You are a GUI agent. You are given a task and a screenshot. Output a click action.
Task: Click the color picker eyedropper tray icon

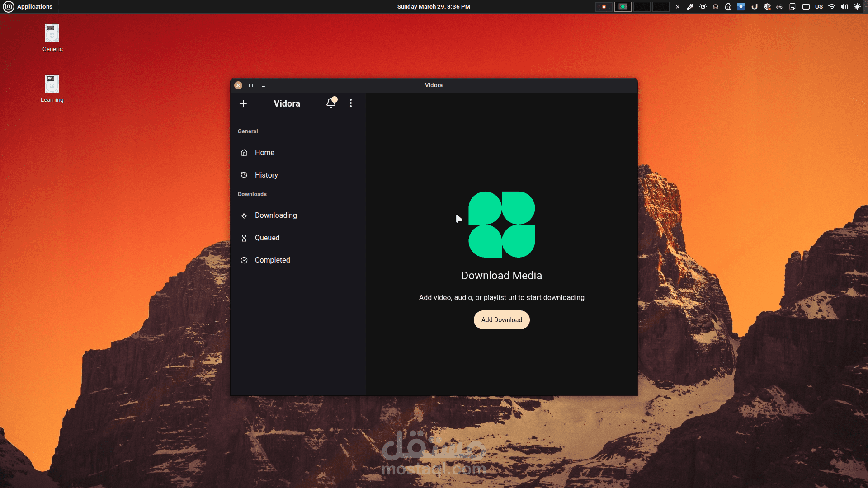(x=690, y=7)
